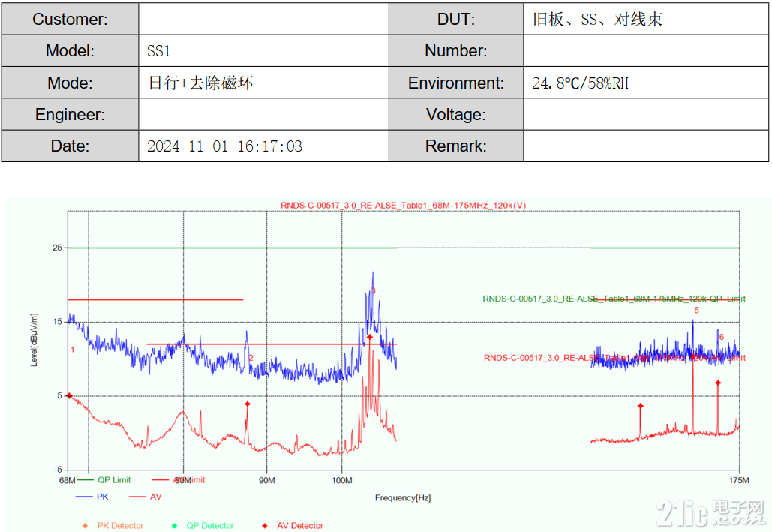Click the Voltage: label cell

pos(456,114)
